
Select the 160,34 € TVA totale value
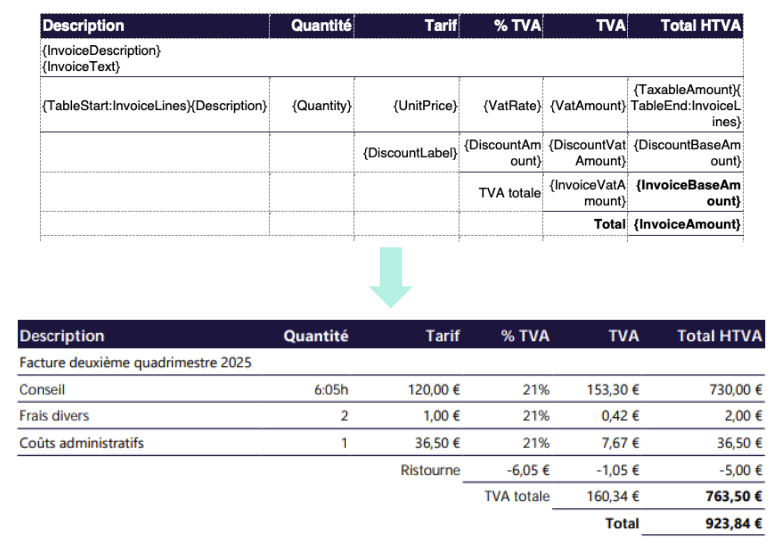coord(612,496)
